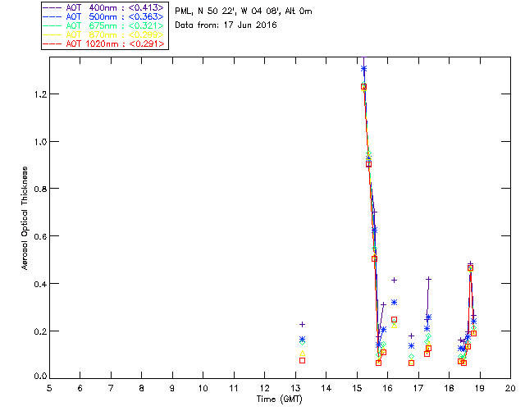Click the 1.2 y-axis tick label
Screen dimensions: 525x420
(x=40, y=94)
